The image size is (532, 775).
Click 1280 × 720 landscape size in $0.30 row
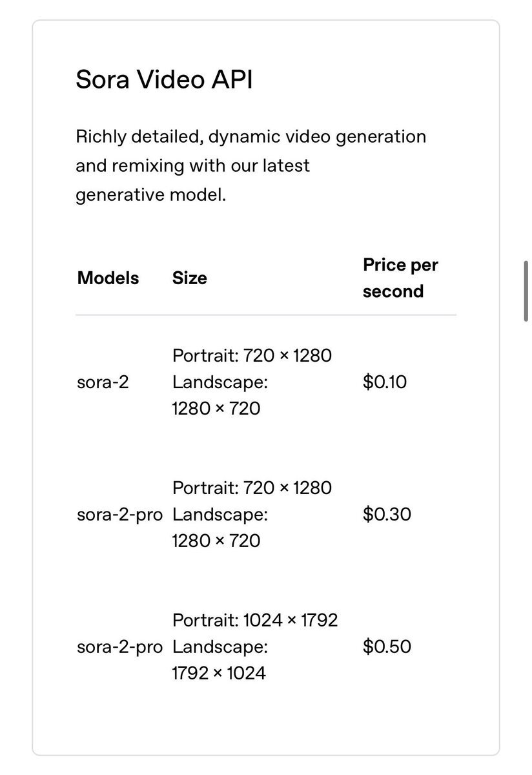216,541
